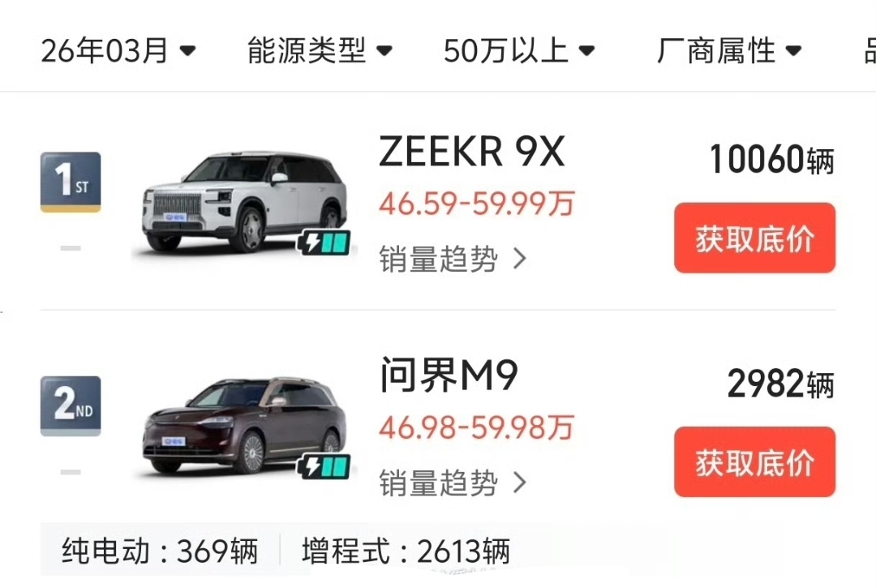Select the 纯电动：369辆 breakdown item
The image size is (876, 588).
click(x=160, y=552)
